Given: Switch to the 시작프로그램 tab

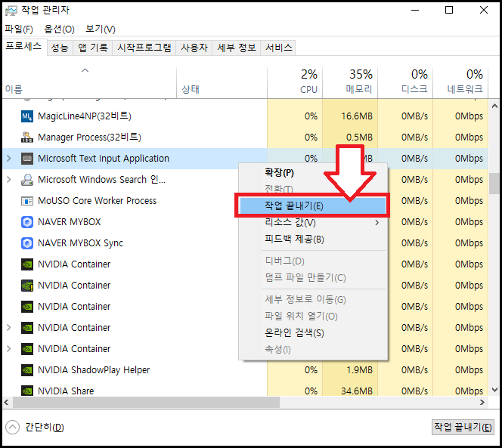Looking at the screenshot, I should tap(144, 48).
